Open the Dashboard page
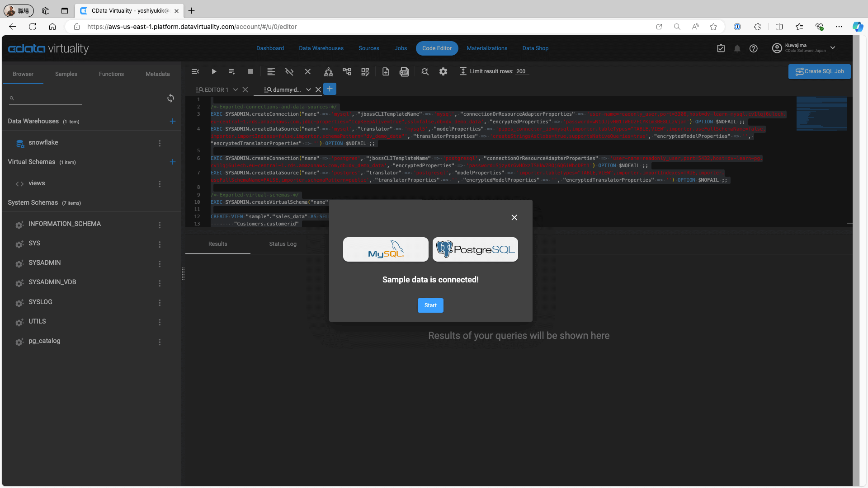 270,48
